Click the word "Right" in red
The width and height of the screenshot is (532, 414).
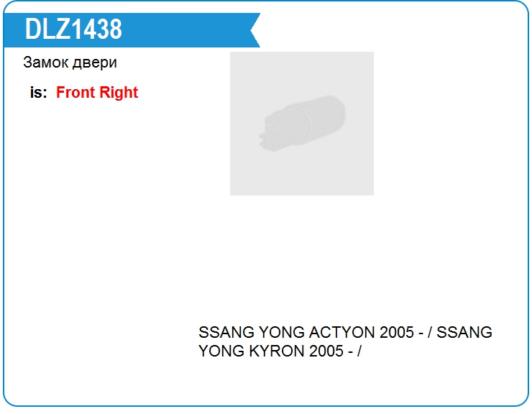coord(119,93)
